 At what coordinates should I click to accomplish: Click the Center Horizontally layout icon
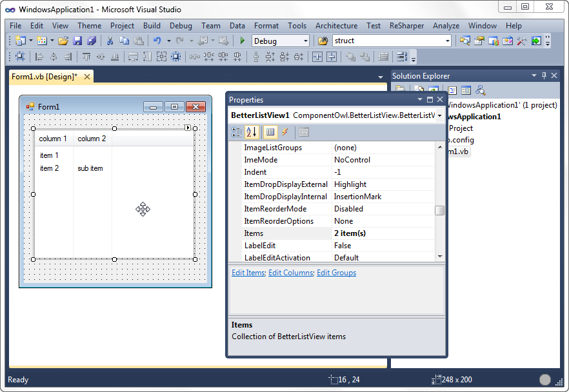pyautogui.click(x=317, y=57)
